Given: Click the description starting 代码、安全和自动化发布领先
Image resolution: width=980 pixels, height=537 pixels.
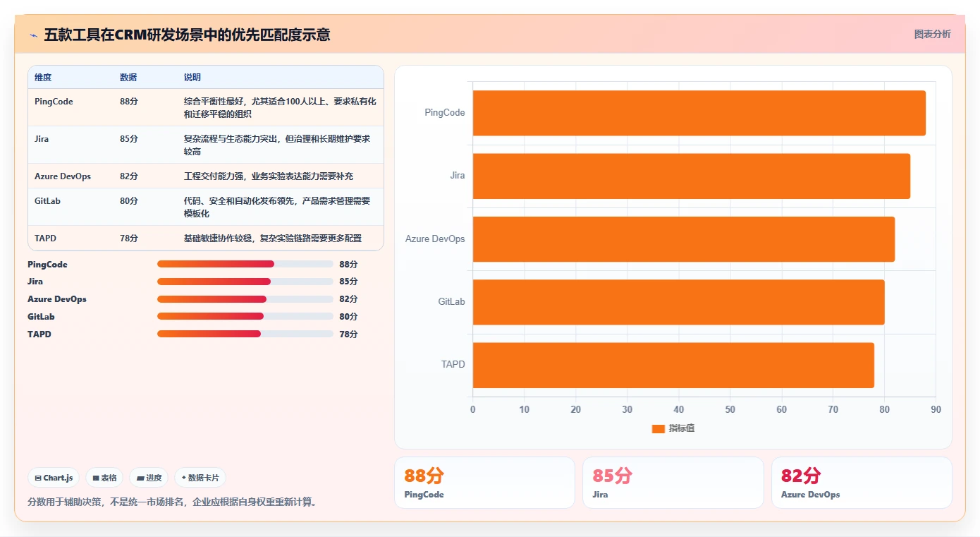Looking at the screenshot, I should click(x=277, y=207).
